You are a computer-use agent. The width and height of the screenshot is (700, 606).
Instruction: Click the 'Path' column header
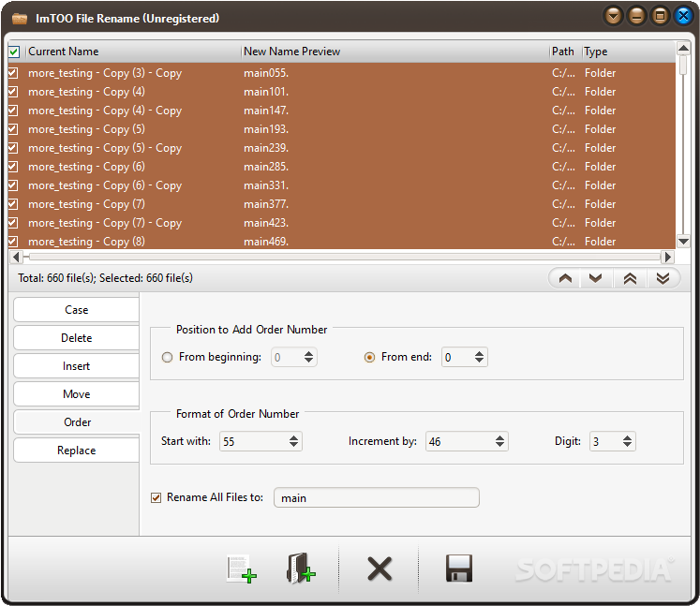[x=565, y=52]
